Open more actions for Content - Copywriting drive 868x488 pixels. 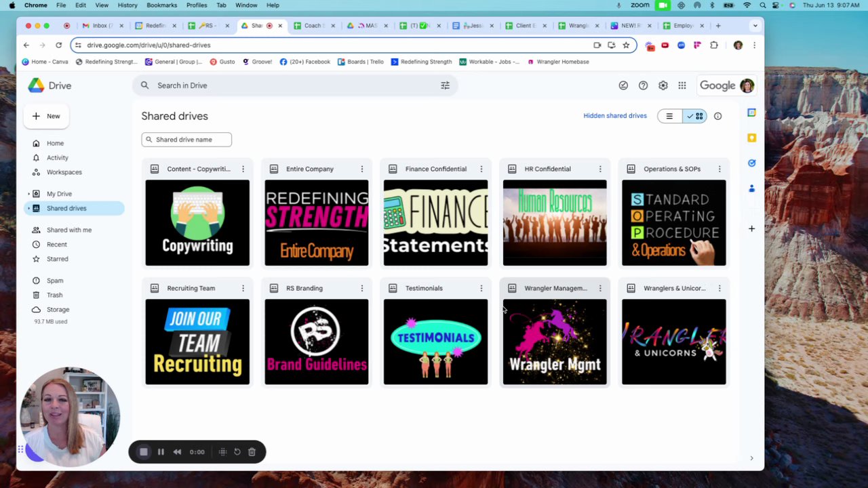(x=243, y=169)
